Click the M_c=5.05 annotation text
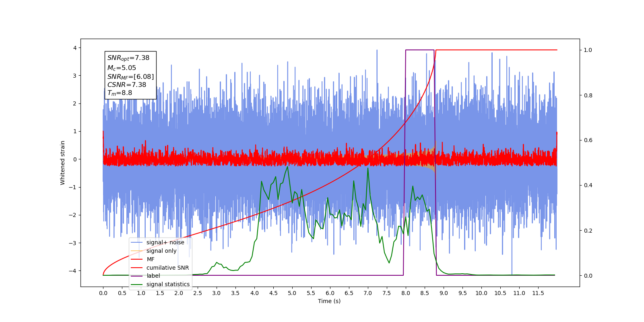Viewport: 644px width, 322px height. (x=122, y=68)
